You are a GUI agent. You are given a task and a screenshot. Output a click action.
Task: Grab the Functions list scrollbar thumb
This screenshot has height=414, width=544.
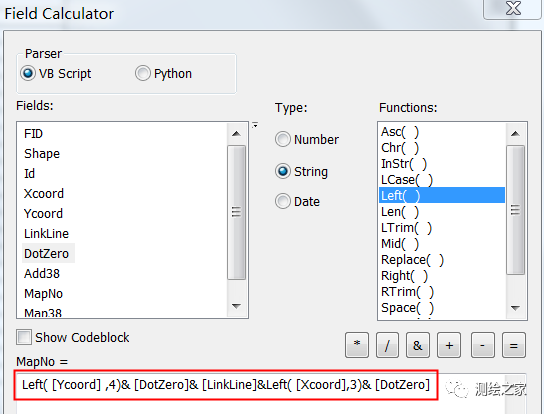tap(515, 210)
